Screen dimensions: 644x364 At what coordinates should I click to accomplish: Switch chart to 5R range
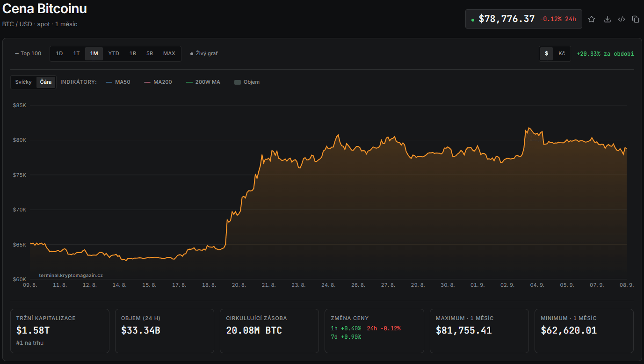click(150, 53)
